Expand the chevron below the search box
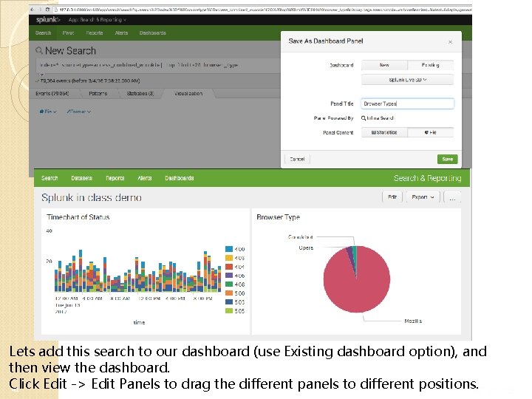 click(x=41, y=75)
